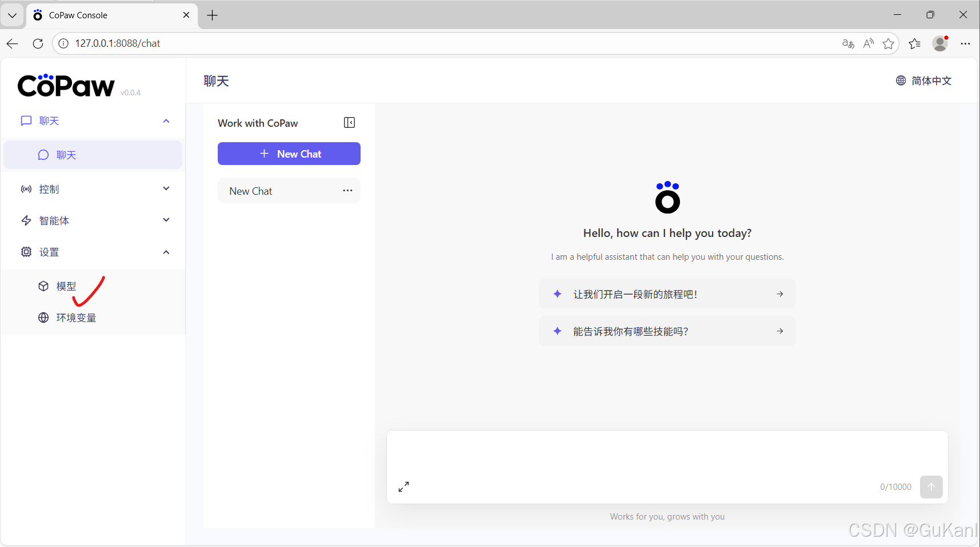
Task: Click the 模型 cube icon under 设置
Action: coord(43,286)
